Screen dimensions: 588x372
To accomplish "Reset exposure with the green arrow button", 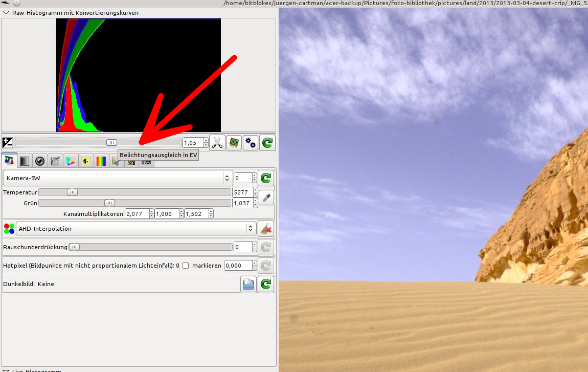I will 267,143.
